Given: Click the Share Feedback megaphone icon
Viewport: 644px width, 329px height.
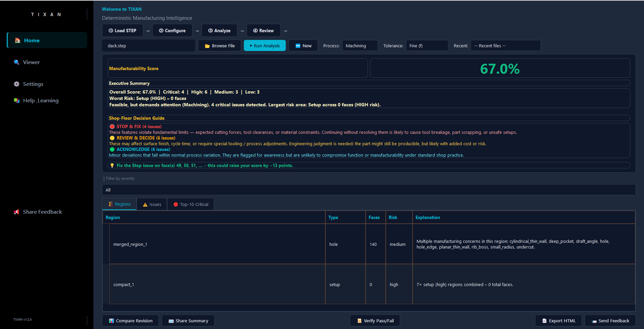Looking at the screenshot, I should 16,212.
